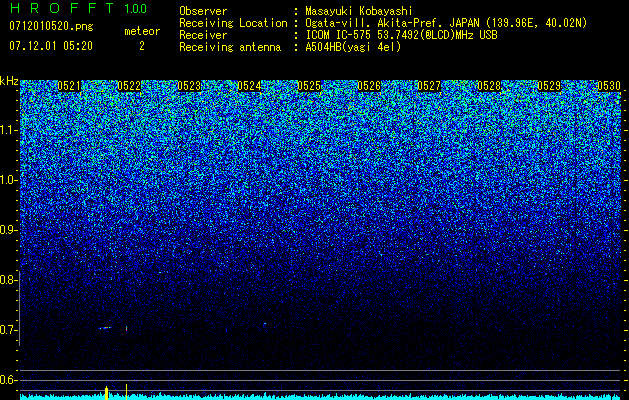The height and width of the screenshot is (400, 629).
Task: Click the 0521 time marker
Action: tap(69, 86)
